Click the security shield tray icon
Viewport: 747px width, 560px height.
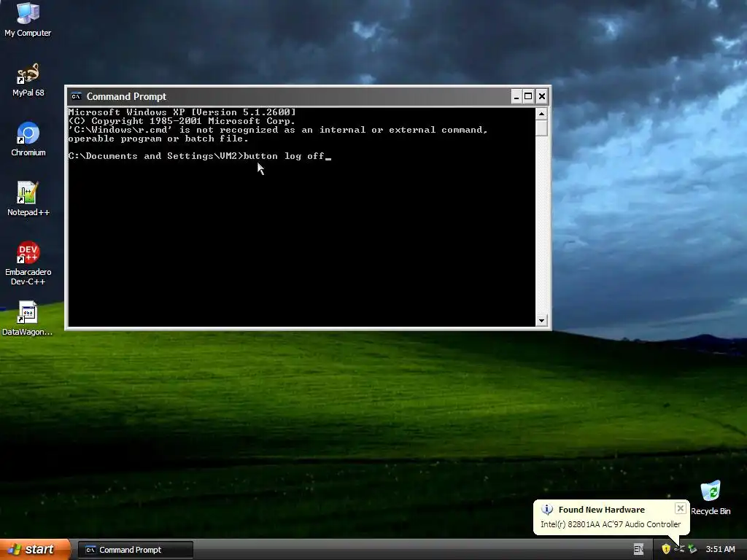[x=666, y=550]
